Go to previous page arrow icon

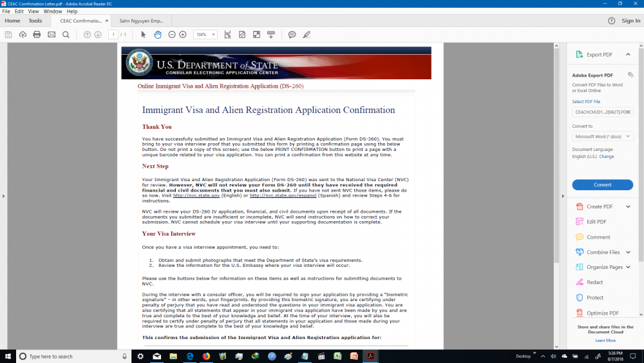point(87,35)
